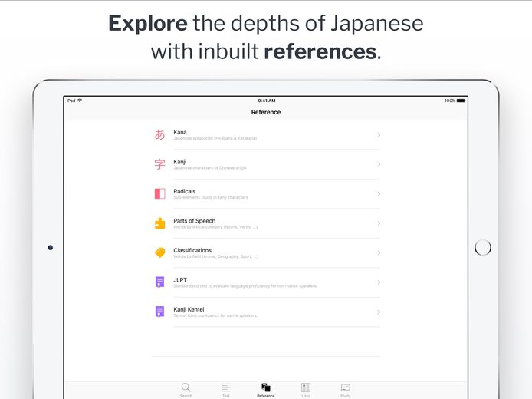
Task: Open the JLPT purple certificate icon
Action: (x=159, y=282)
